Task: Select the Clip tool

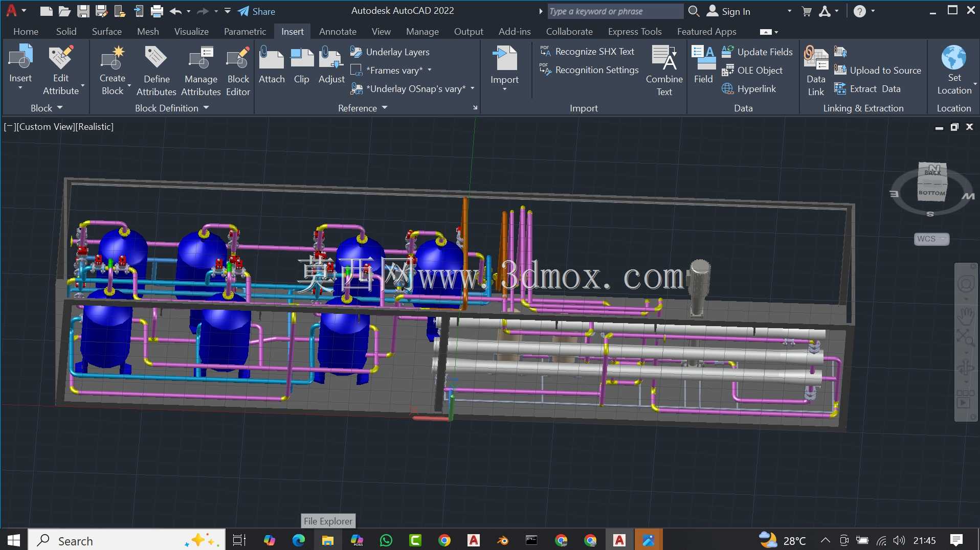Action: (302, 65)
